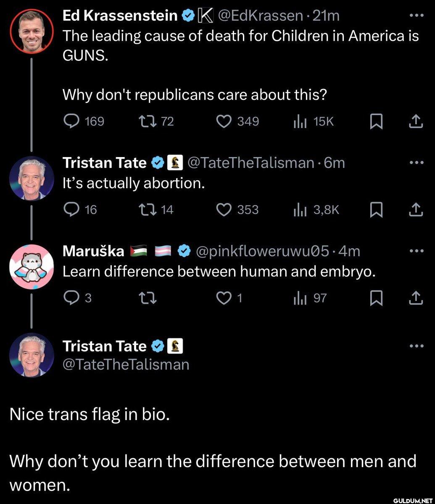Image resolution: width=435 pixels, height=504 pixels.
Task: Open Maruška's cat avatar
Action: point(31,267)
